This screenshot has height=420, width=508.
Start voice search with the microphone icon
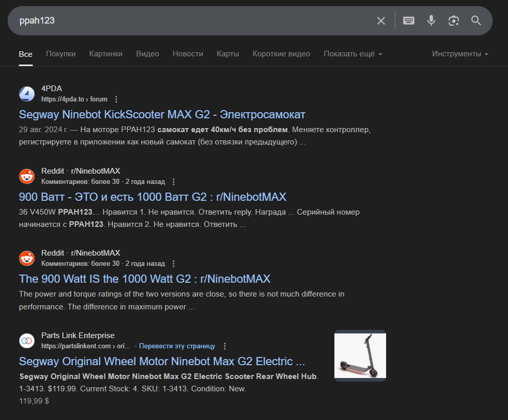(431, 20)
